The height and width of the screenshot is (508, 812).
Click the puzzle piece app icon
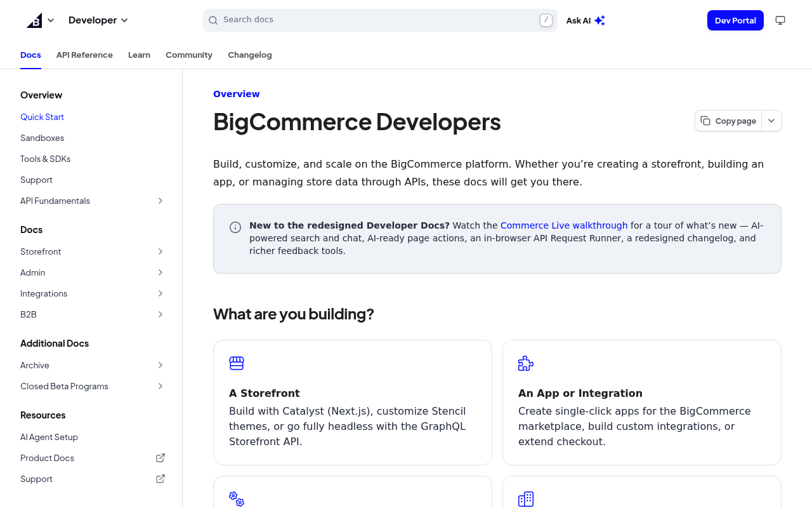[526, 363]
